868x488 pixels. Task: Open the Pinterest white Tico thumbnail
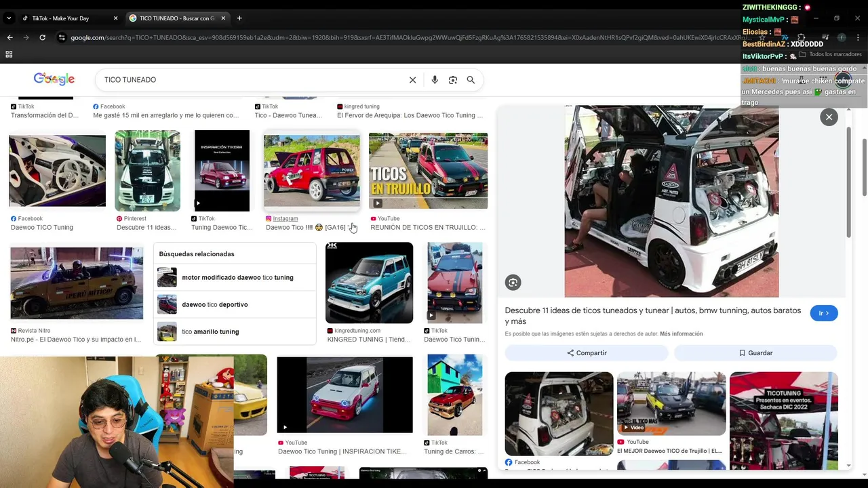click(x=147, y=171)
